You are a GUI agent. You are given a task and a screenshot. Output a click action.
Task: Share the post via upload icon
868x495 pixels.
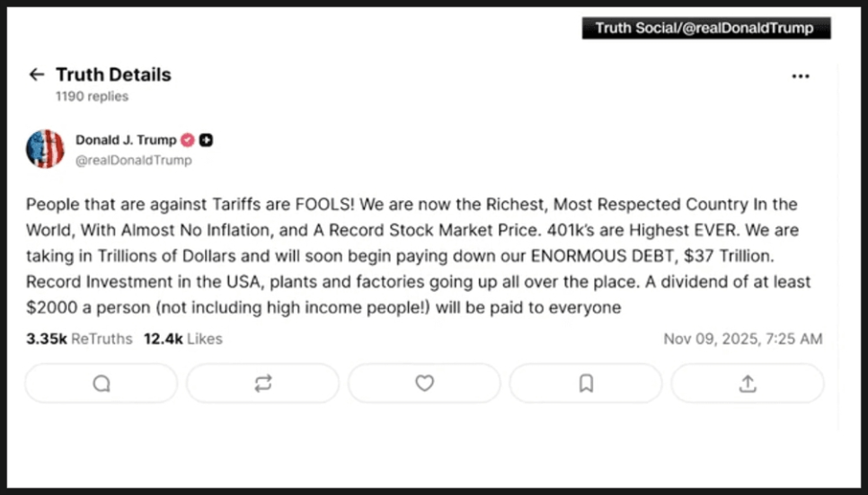747,384
